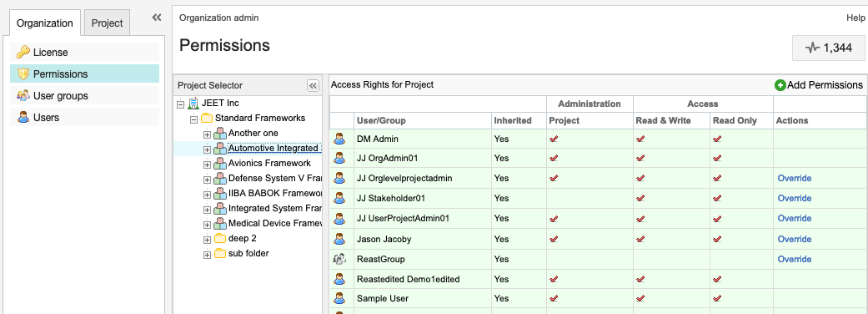The image size is (868, 314).
Task: Click the ReastGroup group icon
Action: [x=339, y=259]
